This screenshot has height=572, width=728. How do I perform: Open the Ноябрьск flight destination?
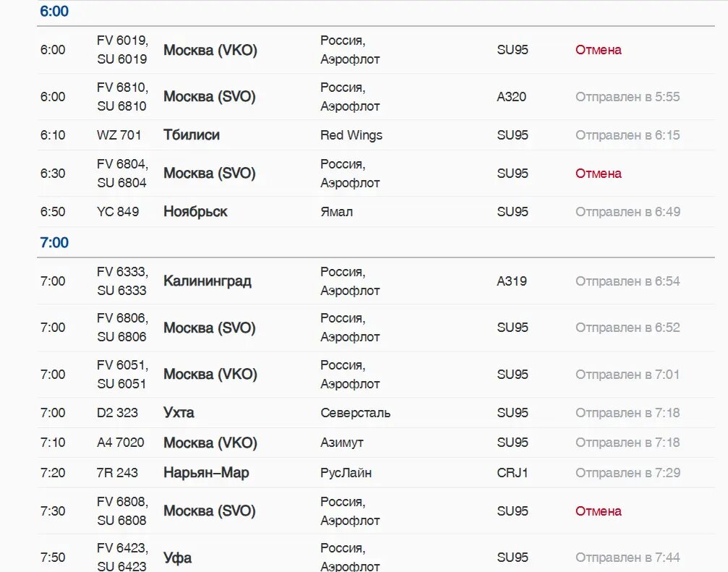click(195, 212)
